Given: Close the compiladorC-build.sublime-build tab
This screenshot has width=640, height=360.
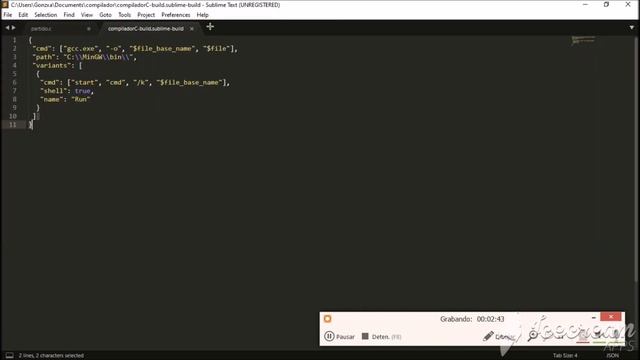Looking at the screenshot, I should click(192, 29).
